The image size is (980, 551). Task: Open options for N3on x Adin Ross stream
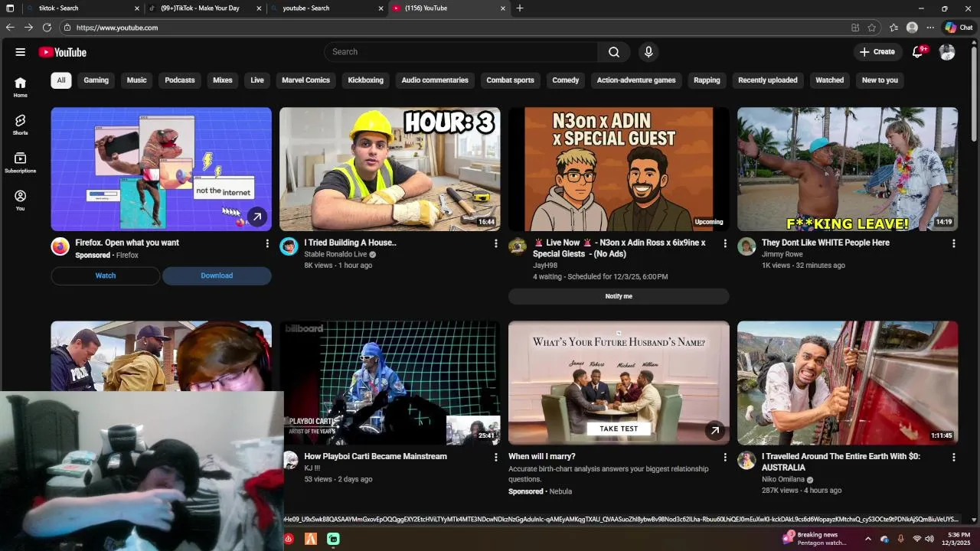[x=725, y=243]
